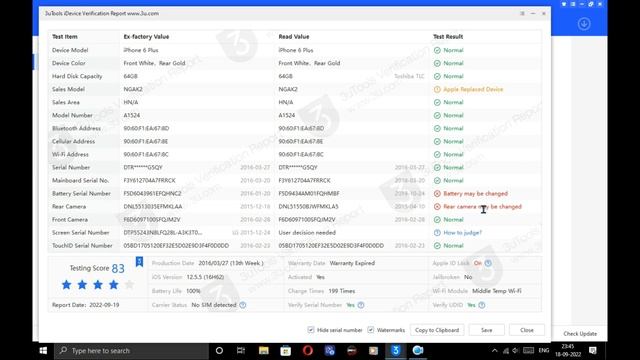This screenshot has height=360, width=640.
Task: Click the Report Date 2022-09-19 text
Action: (x=85, y=305)
